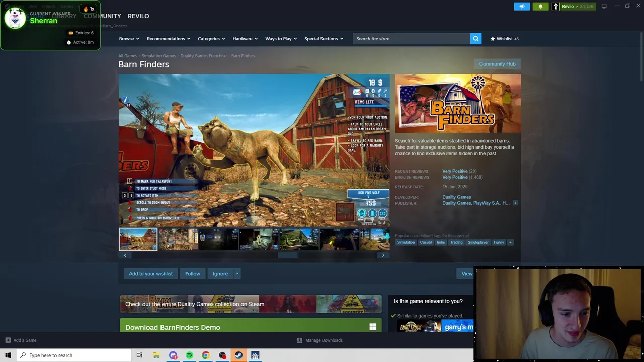Select the fourth screenshot thumbnail

coord(259,239)
